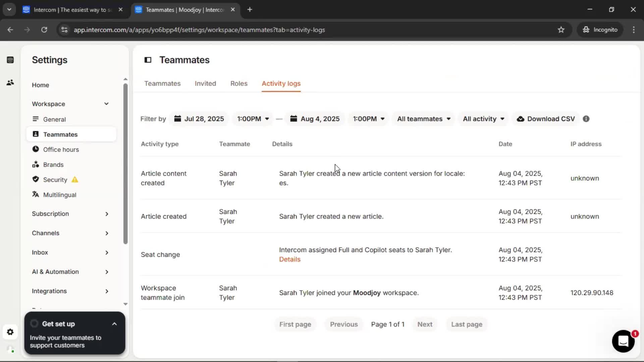This screenshot has height=362, width=644.
Task: Click the calendar icon for Jul 28, 2025
Action: [177, 119]
